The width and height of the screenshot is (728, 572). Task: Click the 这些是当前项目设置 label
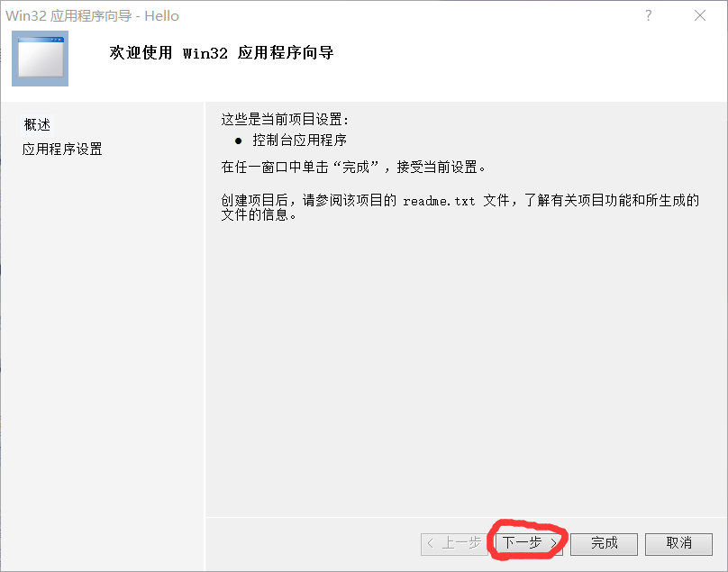pyautogui.click(x=285, y=119)
